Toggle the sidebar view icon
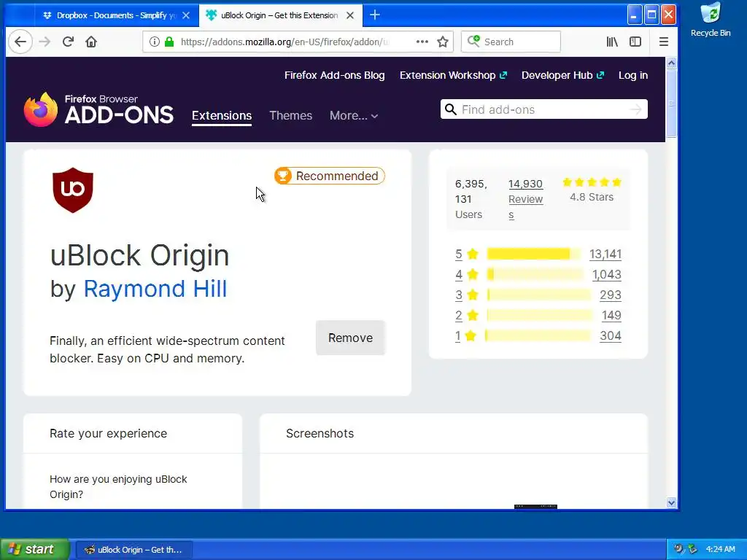Screen dimensions: 747x560 pos(635,42)
